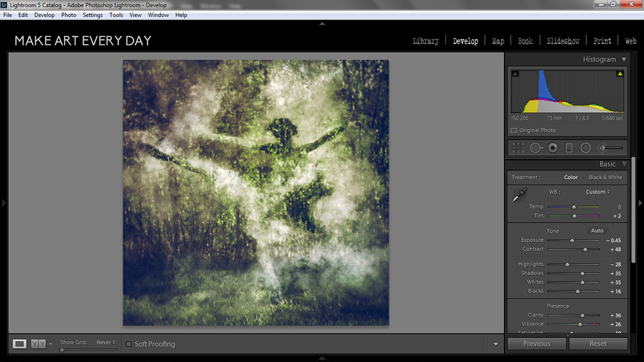
Task: Hide the top module picker panel
Action: [322, 24]
